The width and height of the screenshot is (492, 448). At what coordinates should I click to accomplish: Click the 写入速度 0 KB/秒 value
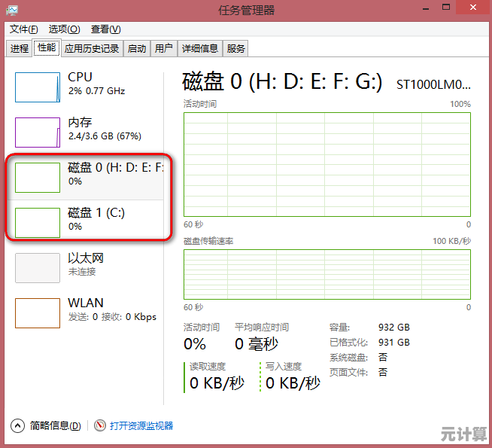[x=293, y=383]
